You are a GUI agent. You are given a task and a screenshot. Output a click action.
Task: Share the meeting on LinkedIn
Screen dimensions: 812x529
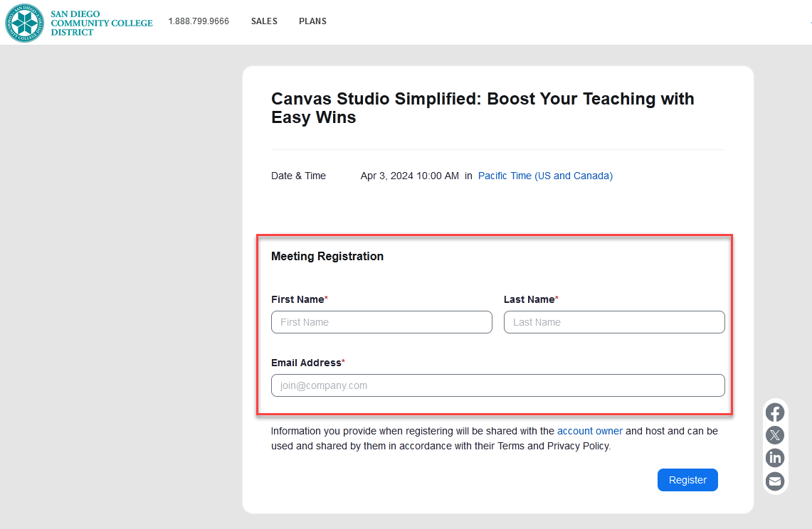coord(774,458)
